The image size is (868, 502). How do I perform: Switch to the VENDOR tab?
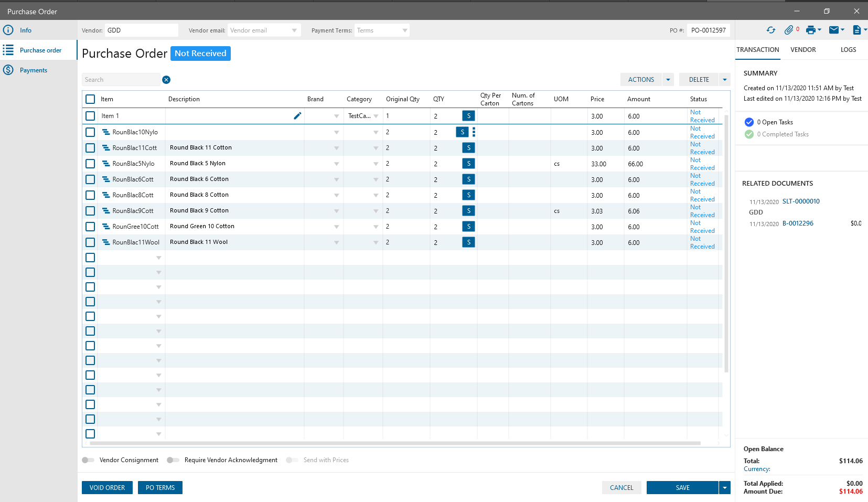tap(803, 50)
